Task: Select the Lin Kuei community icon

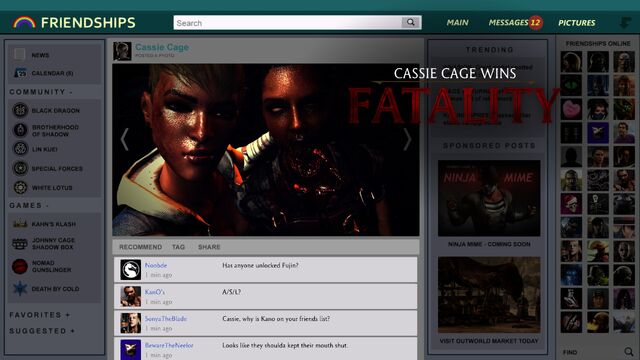Action: point(20,149)
